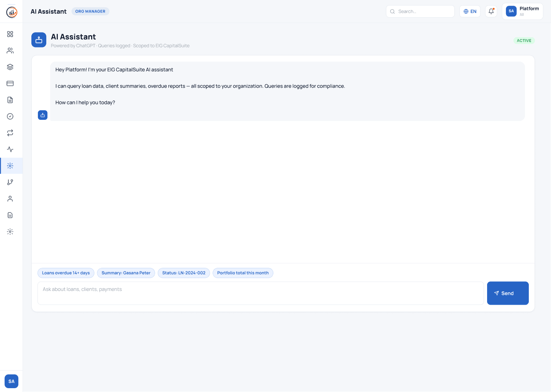Click the highlighted AI Assistant sidebar icon
Image resolution: width=551 pixels, height=392 pixels.
(x=10, y=165)
